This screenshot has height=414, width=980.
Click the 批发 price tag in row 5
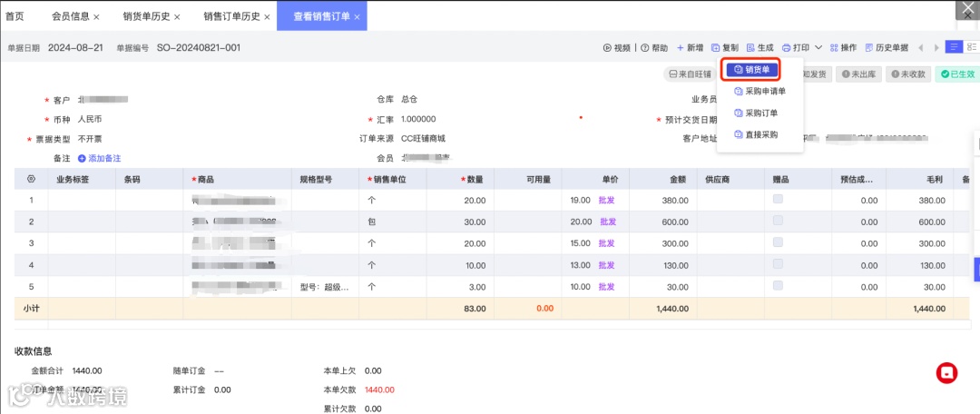coord(607,286)
